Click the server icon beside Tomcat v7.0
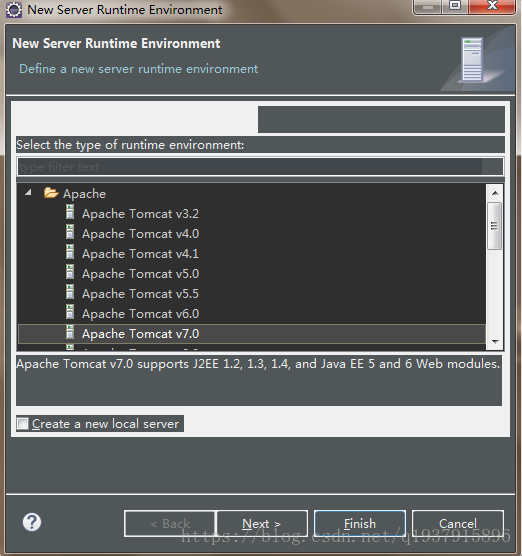Screen dimensions: 522x556 (x=70, y=332)
